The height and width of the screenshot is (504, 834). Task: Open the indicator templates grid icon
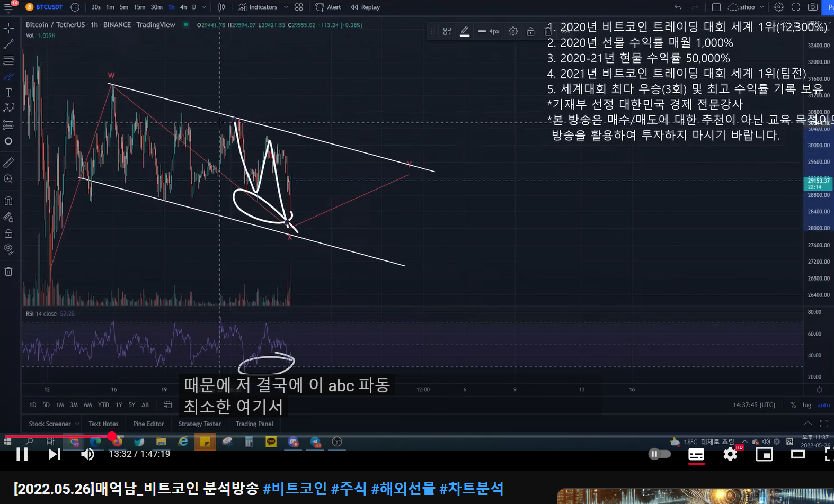299,7
